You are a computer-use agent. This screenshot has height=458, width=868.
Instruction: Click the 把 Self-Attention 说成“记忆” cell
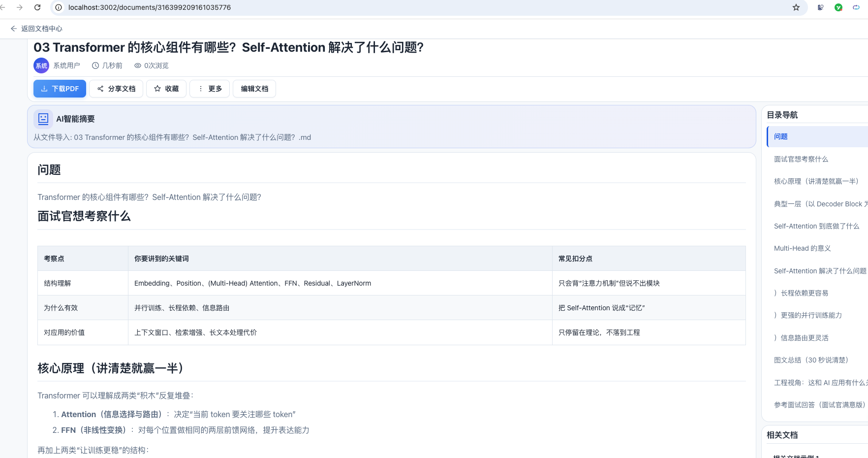pos(649,308)
